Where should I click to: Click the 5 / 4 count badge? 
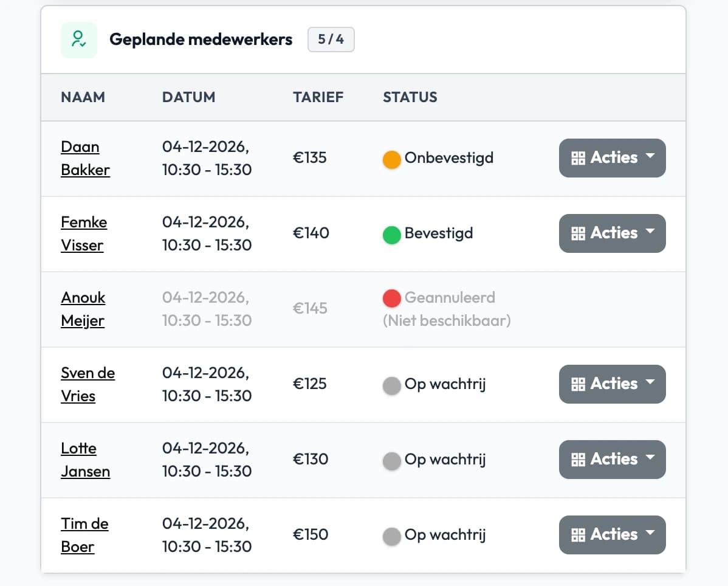331,40
